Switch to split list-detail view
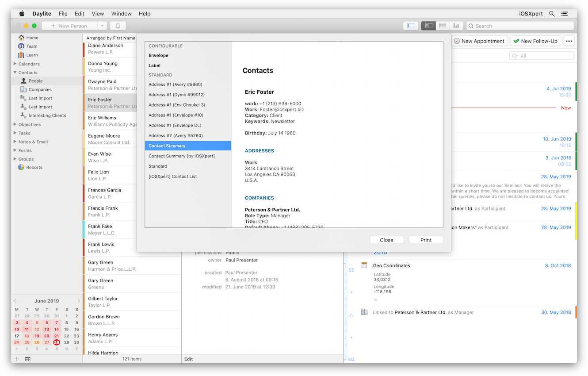 (428, 26)
